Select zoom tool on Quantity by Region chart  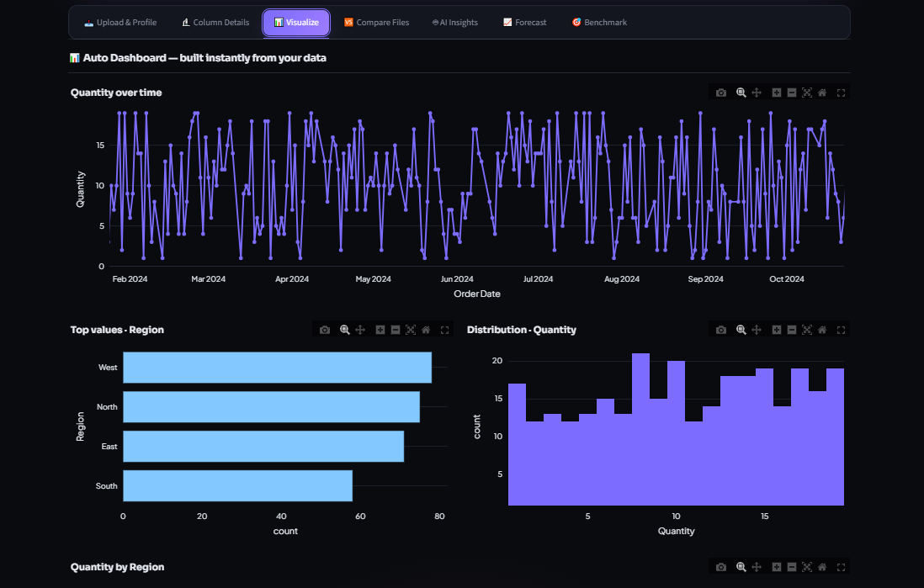(x=741, y=567)
